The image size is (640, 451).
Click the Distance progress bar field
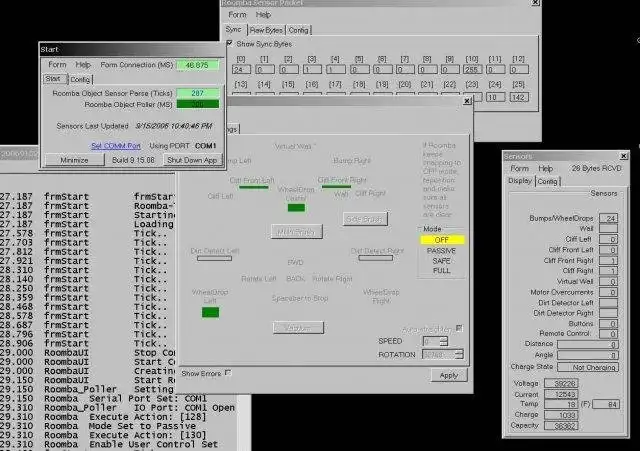[x=588, y=344]
